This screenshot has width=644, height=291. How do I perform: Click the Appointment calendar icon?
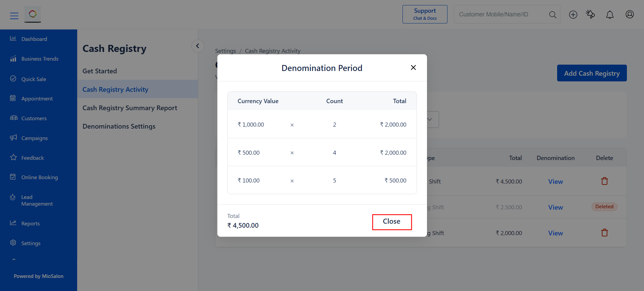[x=13, y=98]
